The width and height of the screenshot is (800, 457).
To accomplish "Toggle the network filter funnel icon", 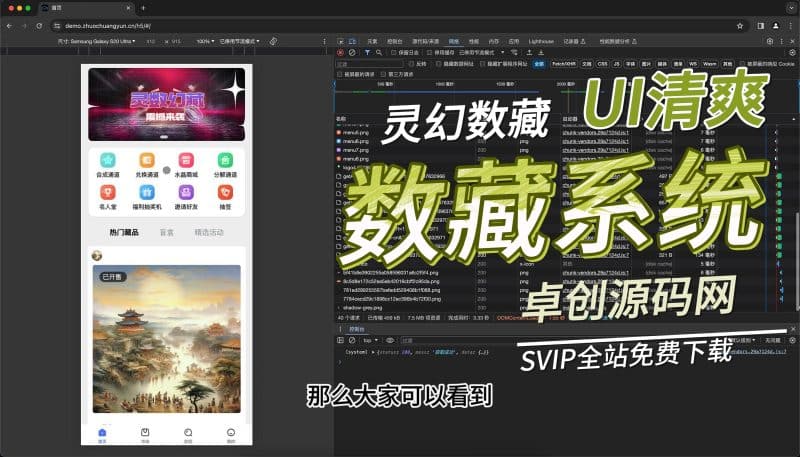I will click(367, 53).
